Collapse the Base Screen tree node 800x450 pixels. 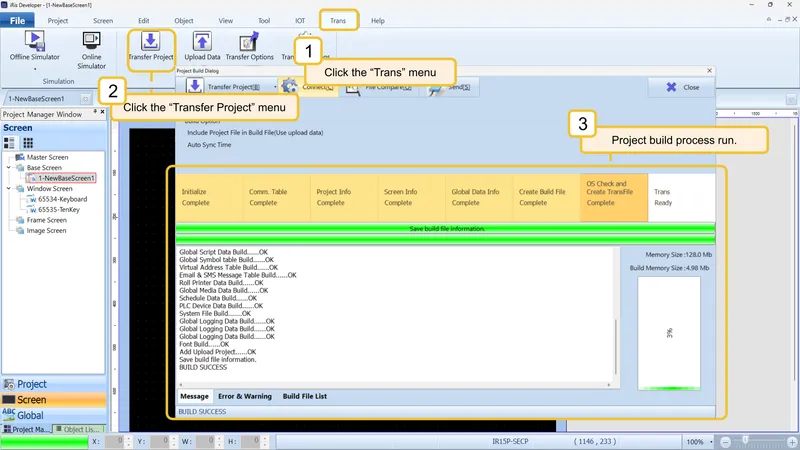tap(8, 167)
